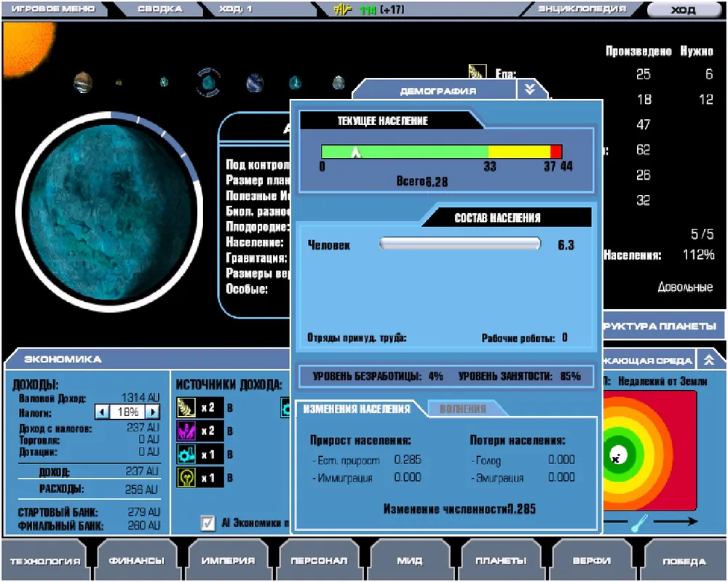Collapse the Демография panel with double chevron

[529, 89]
